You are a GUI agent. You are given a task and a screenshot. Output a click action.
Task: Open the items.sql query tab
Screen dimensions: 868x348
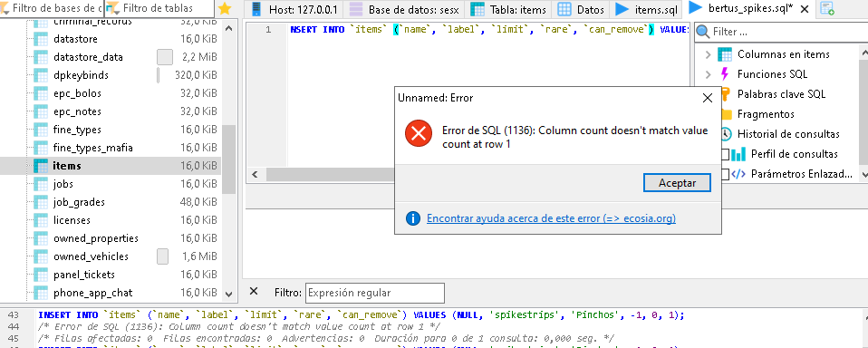[647, 9]
